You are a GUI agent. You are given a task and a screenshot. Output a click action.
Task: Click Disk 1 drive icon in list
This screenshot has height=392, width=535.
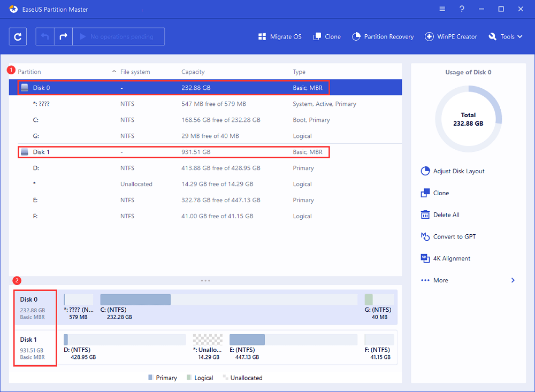click(25, 152)
